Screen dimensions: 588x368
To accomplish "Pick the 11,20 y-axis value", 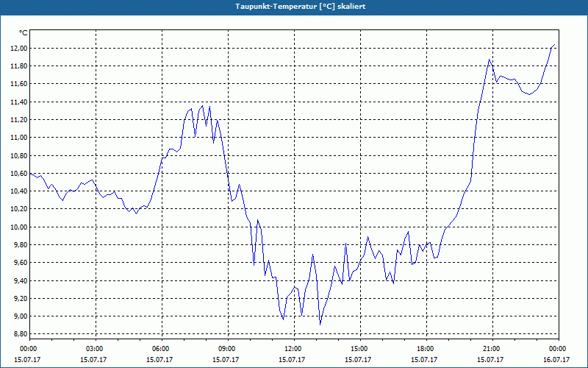I will pyautogui.click(x=19, y=120).
